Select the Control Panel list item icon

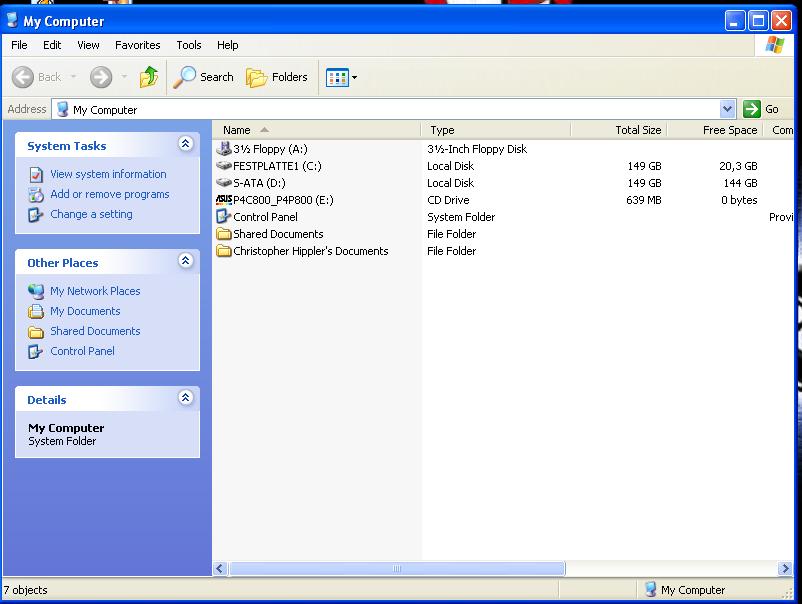pyautogui.click(x=224, y=216)
